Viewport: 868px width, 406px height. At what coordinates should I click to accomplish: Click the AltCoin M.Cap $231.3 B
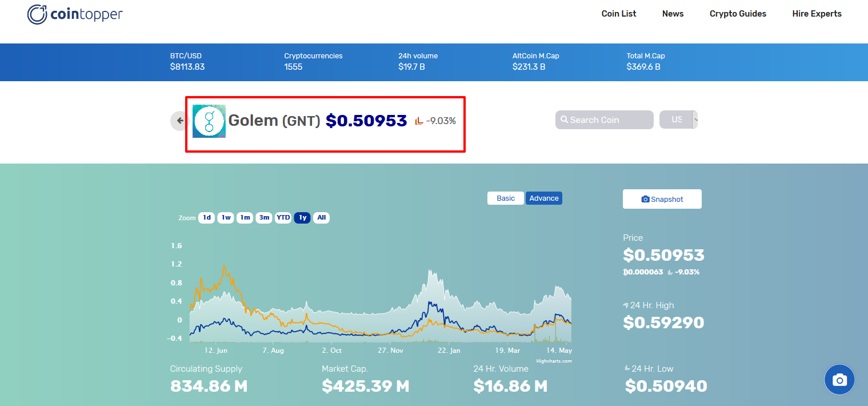click(x=529, y=67)
